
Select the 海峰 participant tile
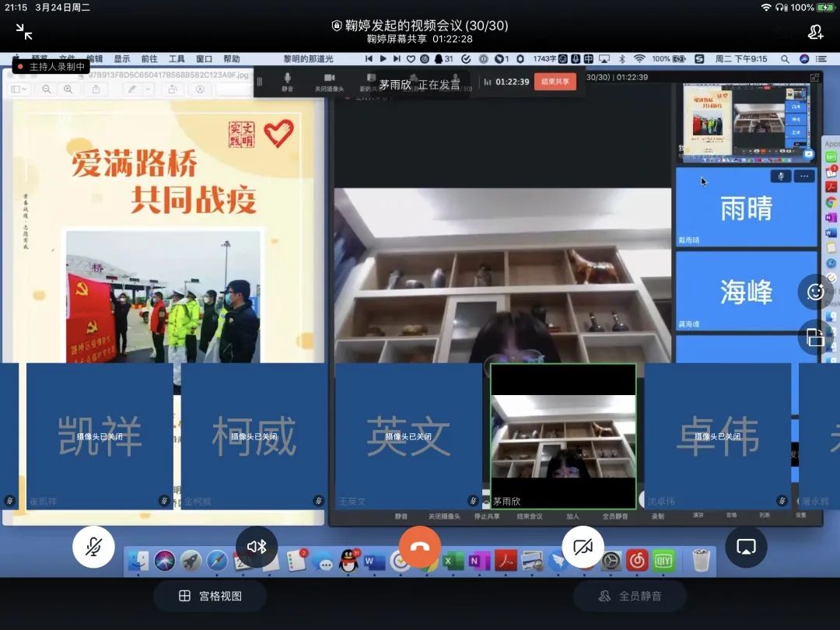click(746, 291)
